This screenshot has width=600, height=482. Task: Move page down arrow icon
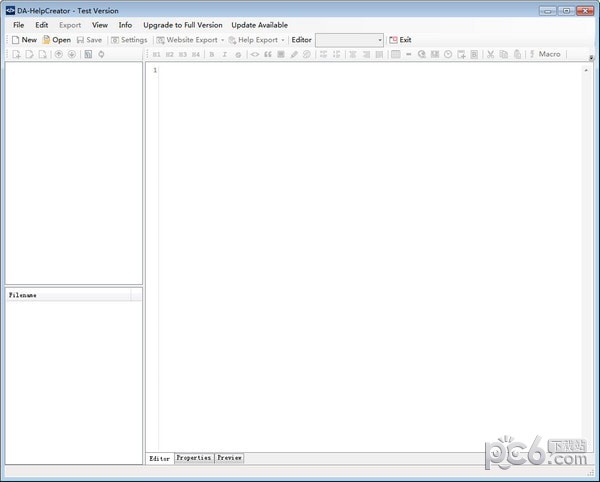click(x=72, y=54)
